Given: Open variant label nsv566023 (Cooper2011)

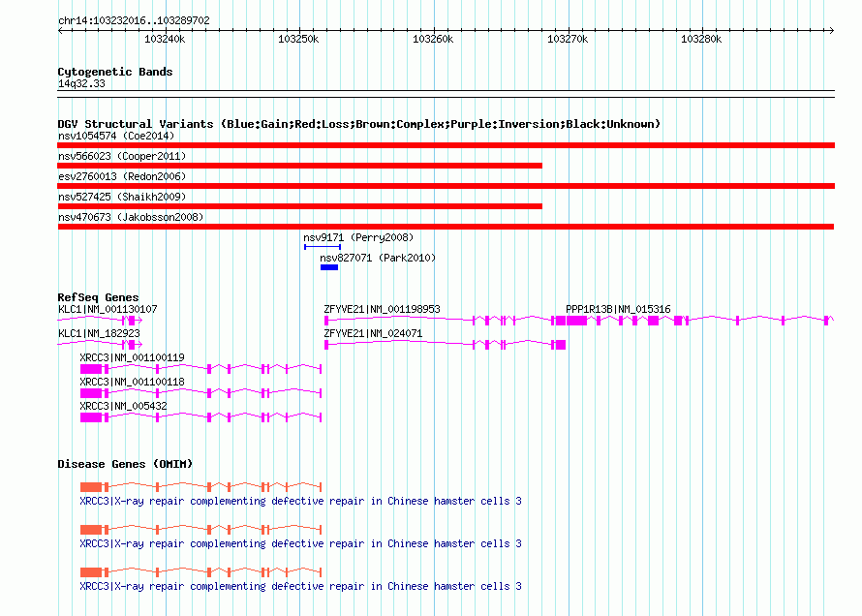Looking at the screenshot, I should [122, 156].
